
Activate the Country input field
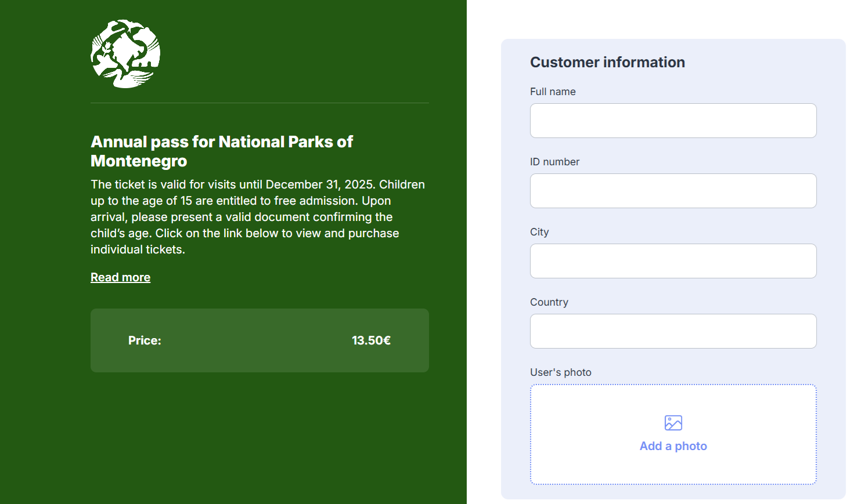(x=673, y=331)
